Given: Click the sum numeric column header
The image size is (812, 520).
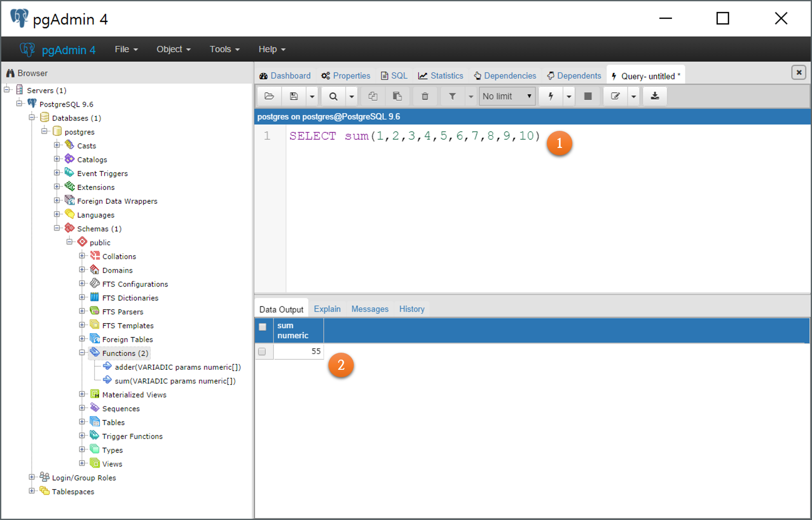Looking at the screenshot, I should (299, 330).
